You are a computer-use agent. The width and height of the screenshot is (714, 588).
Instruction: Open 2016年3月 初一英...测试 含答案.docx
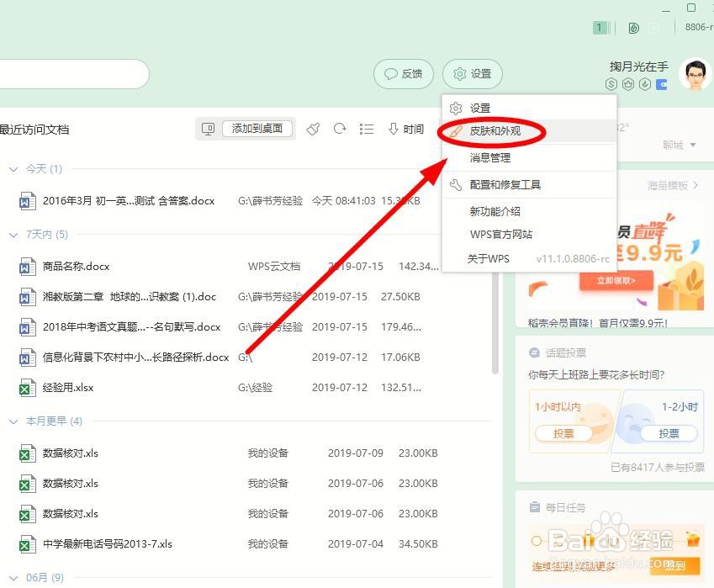[x=129, y=201]
